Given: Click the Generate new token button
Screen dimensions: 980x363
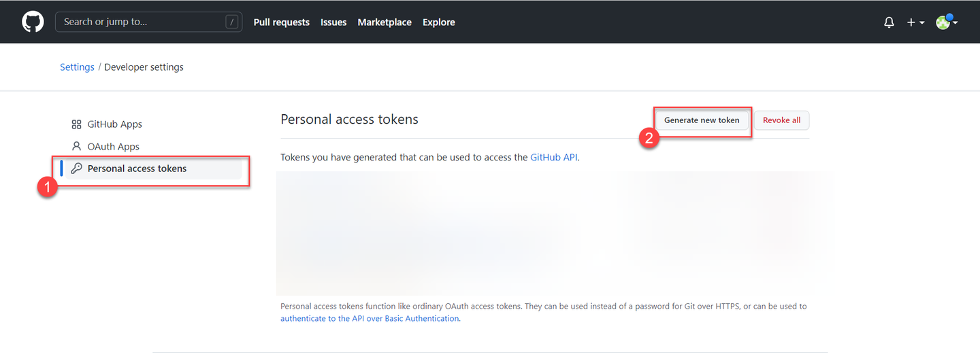Looking at the screenshot, I should click(702, 120).
